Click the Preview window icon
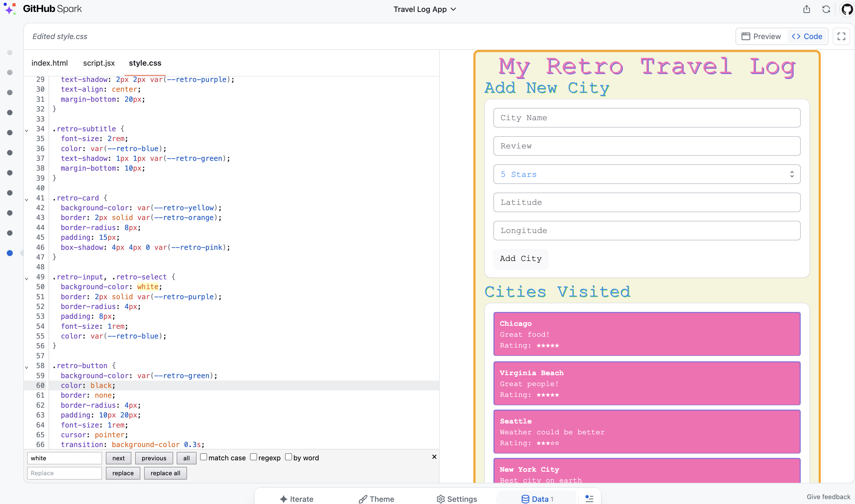Viewport: 855px width, 504px height. pos(746,36)
